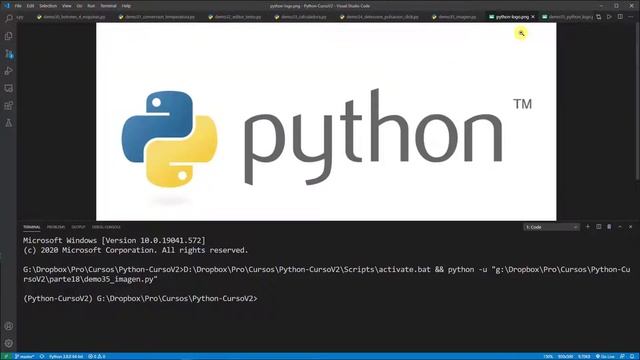Click the image dimensions status bar entry
Image resolution: width=640 pixels, height=360 pixels.
click(x=565, y=356)
